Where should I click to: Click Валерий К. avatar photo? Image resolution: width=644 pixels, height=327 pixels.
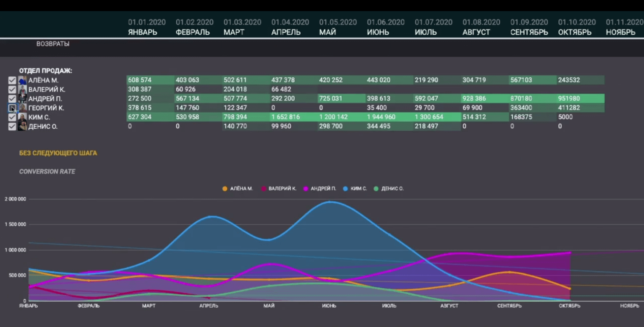coord(22,89)
